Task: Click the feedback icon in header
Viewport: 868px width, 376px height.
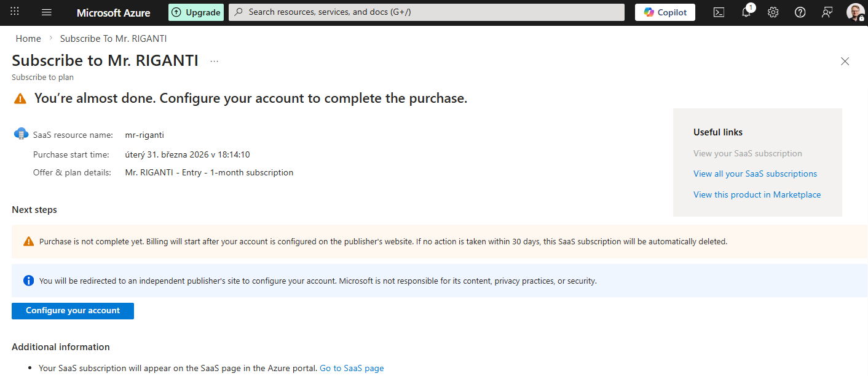Action: (827, 12)
